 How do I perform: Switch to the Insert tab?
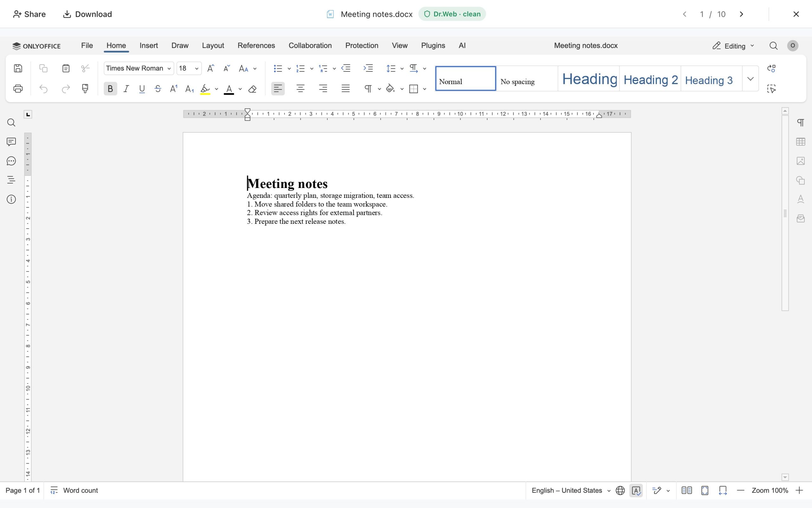149,45
